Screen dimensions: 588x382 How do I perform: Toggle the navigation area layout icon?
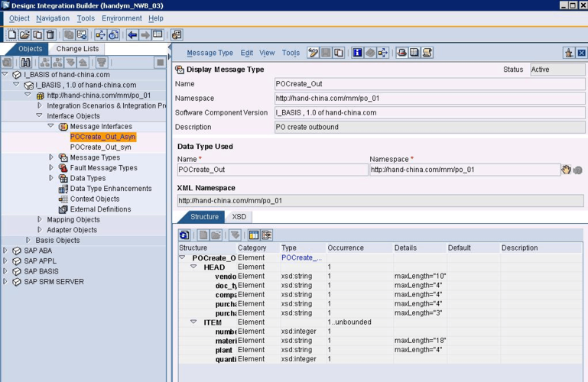tap(158, 35)
